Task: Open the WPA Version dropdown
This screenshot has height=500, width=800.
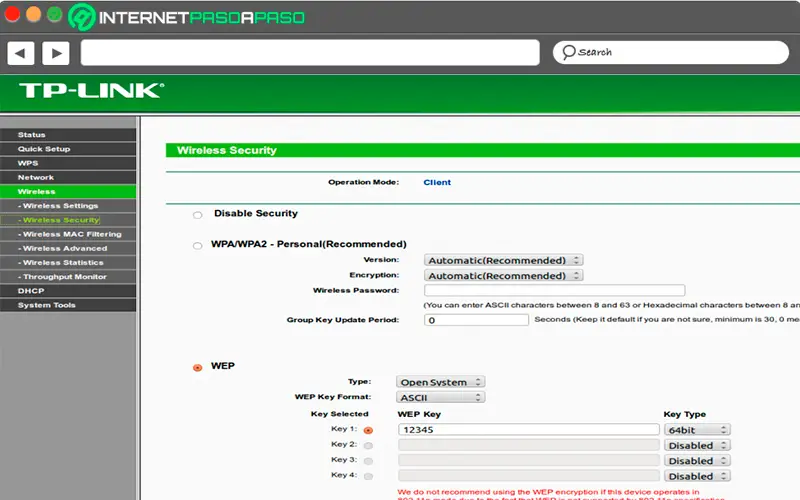Action: (504, 260)
